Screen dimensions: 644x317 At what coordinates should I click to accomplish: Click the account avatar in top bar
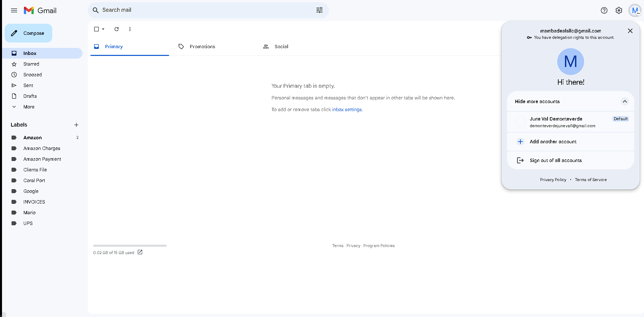[x=635, y=10]
